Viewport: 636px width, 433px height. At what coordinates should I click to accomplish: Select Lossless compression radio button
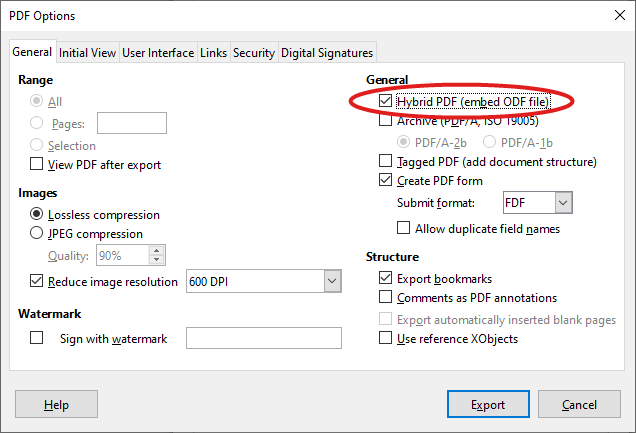pos(38,214)
